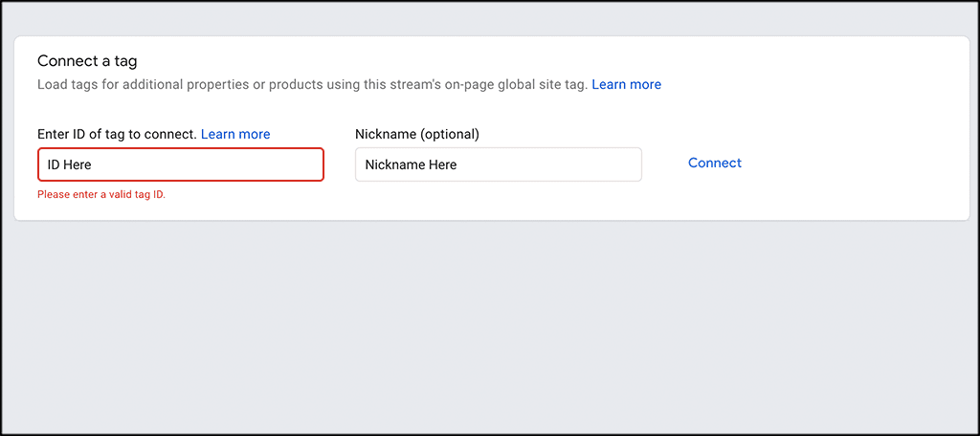Image resolution: width=980 pixels, height=436 pixels.
Task: Open Learn more link after global site tag description
Action: [x=626, y=84]
